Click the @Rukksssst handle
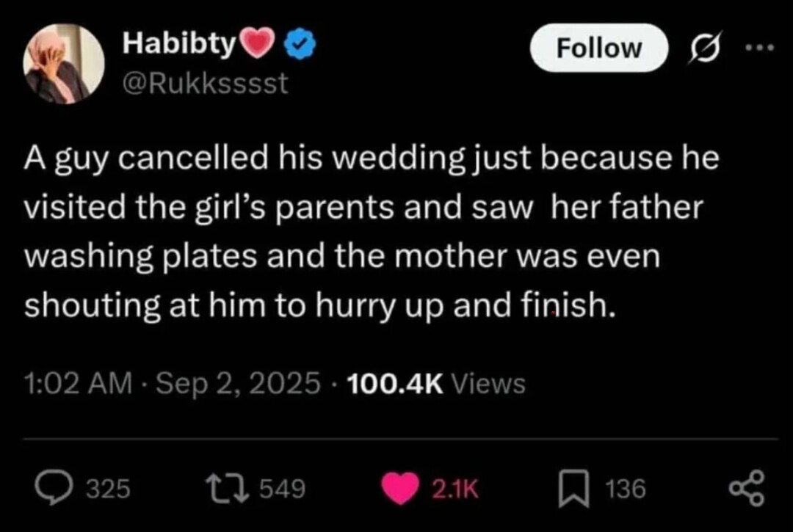Image resolution: width=793 pixels, height=532 pixels. (206, 84)
